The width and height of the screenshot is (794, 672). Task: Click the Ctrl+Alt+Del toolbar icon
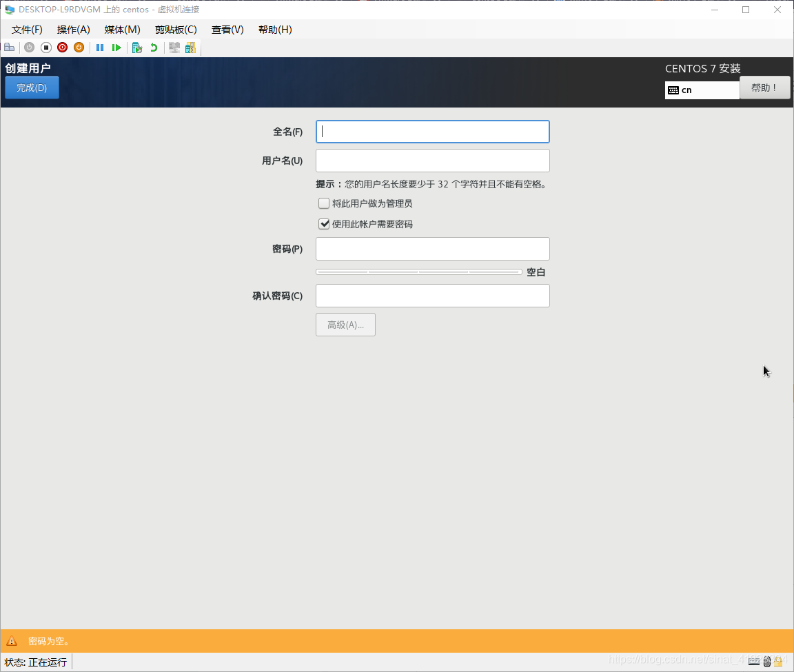9,48
